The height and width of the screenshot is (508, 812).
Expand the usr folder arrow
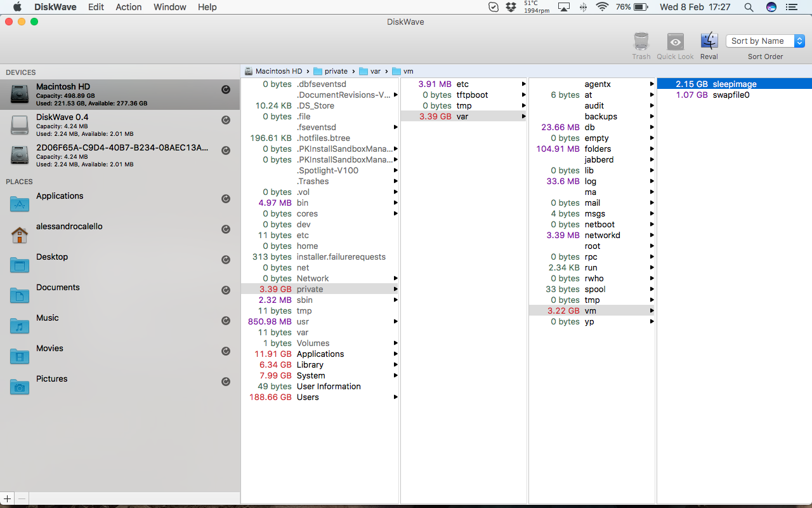point(395,322)
